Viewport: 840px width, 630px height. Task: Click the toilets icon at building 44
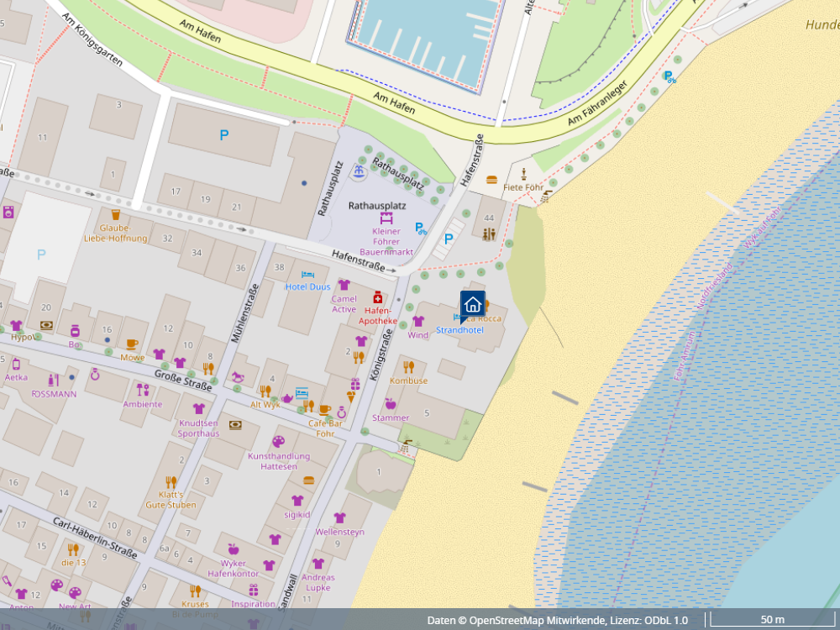tap(489, 234)
